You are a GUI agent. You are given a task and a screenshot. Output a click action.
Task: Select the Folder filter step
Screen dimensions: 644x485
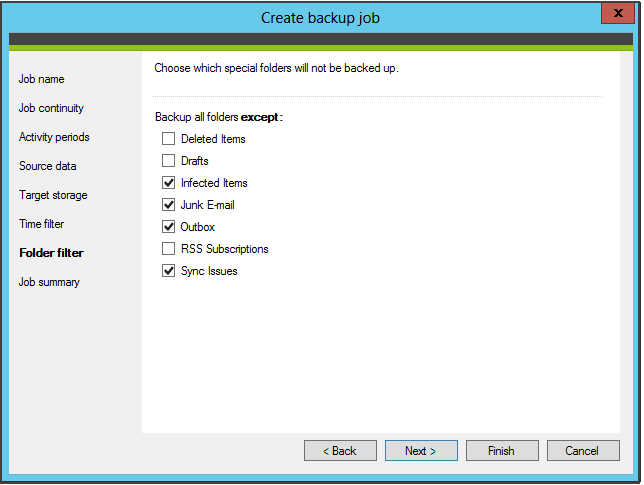coord(51,253)
